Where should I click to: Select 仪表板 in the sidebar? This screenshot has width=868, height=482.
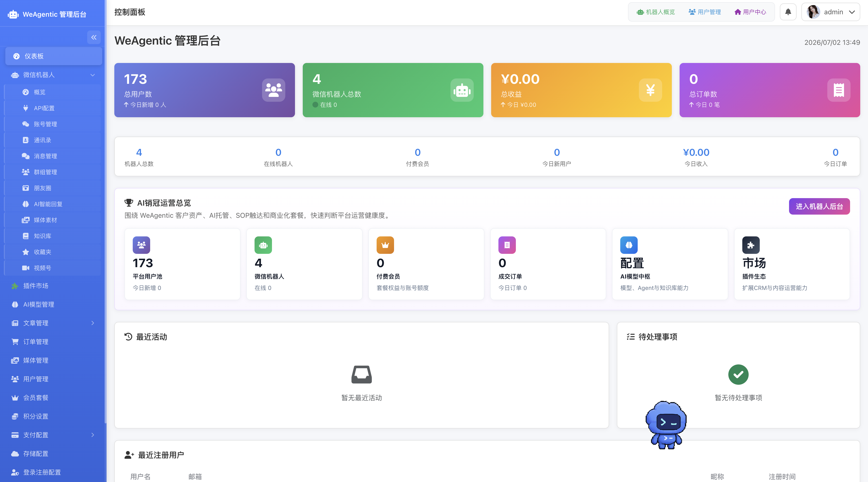(x=54, y=56)
